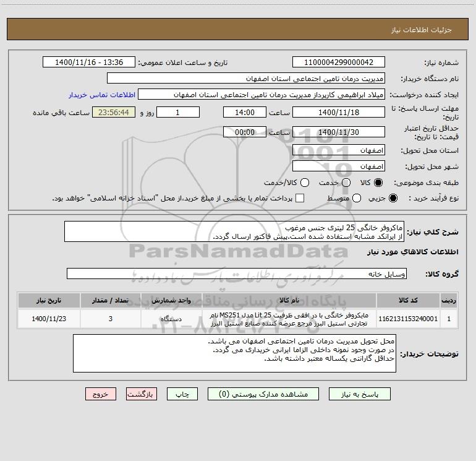
Task: Click the تاریخ نیاز column header
Action: click(x=49, y=301)
